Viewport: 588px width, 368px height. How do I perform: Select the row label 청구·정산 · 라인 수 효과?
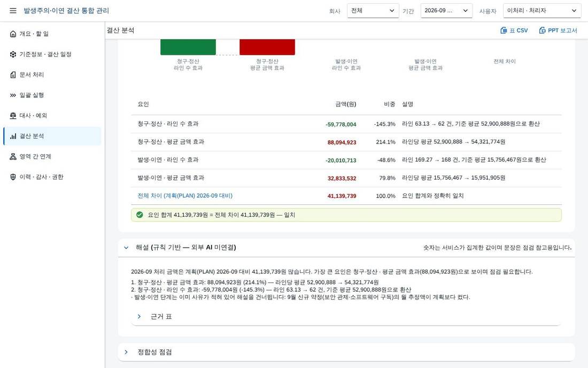click(x=168, y=124)
